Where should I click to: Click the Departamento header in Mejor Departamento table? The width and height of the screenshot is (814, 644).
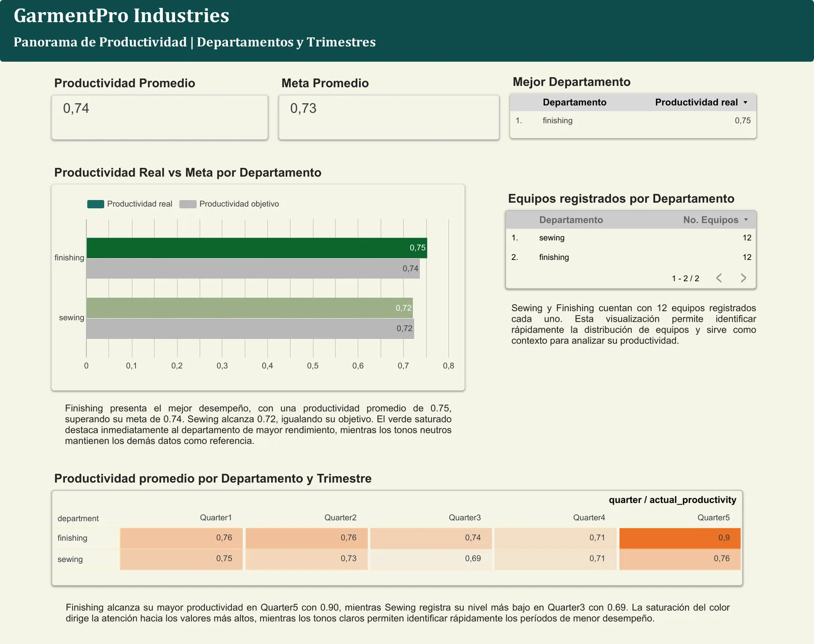coord(574,102)
